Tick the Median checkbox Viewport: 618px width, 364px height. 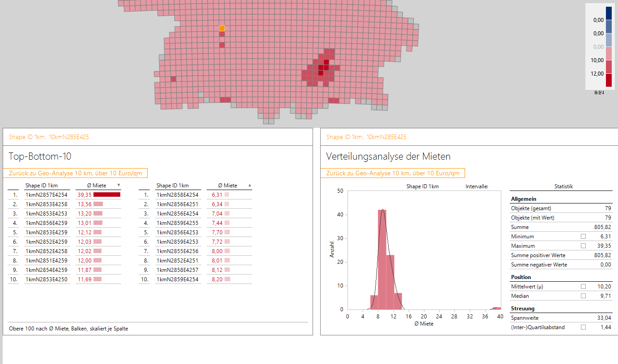pyautogui.click(x=583, y=296)
